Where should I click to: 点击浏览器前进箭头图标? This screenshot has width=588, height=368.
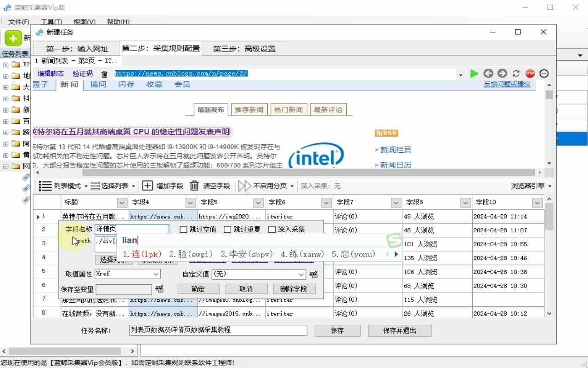coord(502,73)
